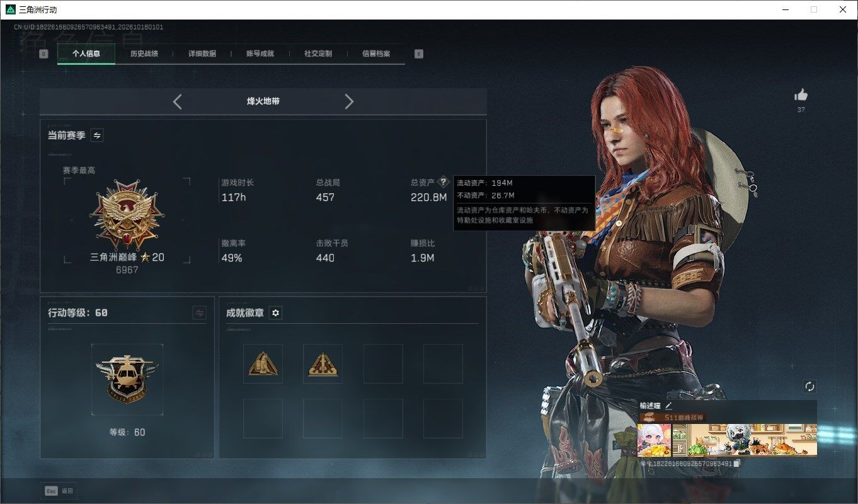
Task: Click the thumbs-up like icon
Action: (x=801, y=95)
